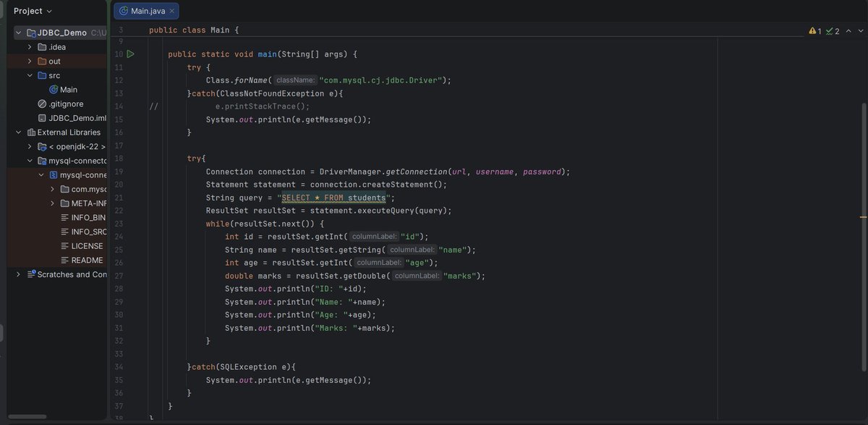Collapse the src folder
This screenshot has width=868, height=425.
click(30, 75)
